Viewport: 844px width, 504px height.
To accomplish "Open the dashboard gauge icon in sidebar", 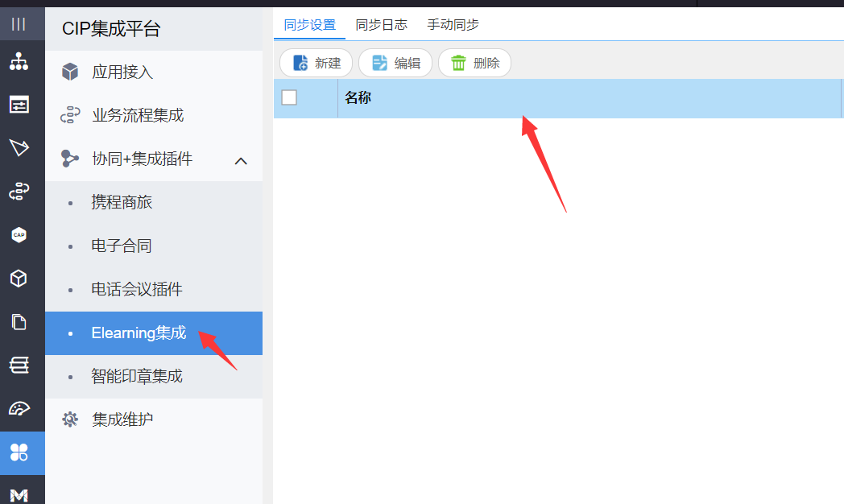I will [19, 409].
